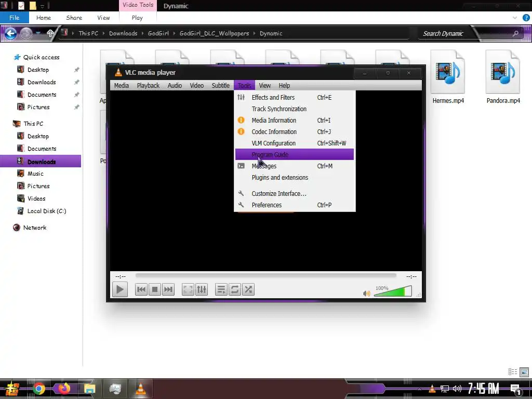Select VLM Configuration in Tools menu
Screen dimensions: 532x399
[295, 143]
